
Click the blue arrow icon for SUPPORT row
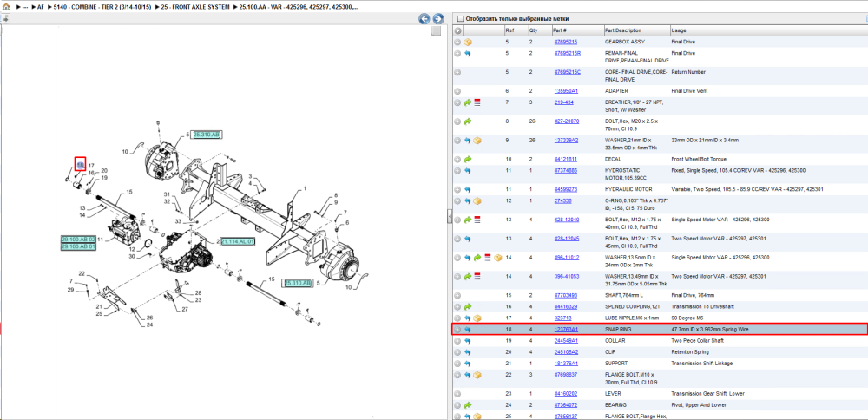(468, 364)
